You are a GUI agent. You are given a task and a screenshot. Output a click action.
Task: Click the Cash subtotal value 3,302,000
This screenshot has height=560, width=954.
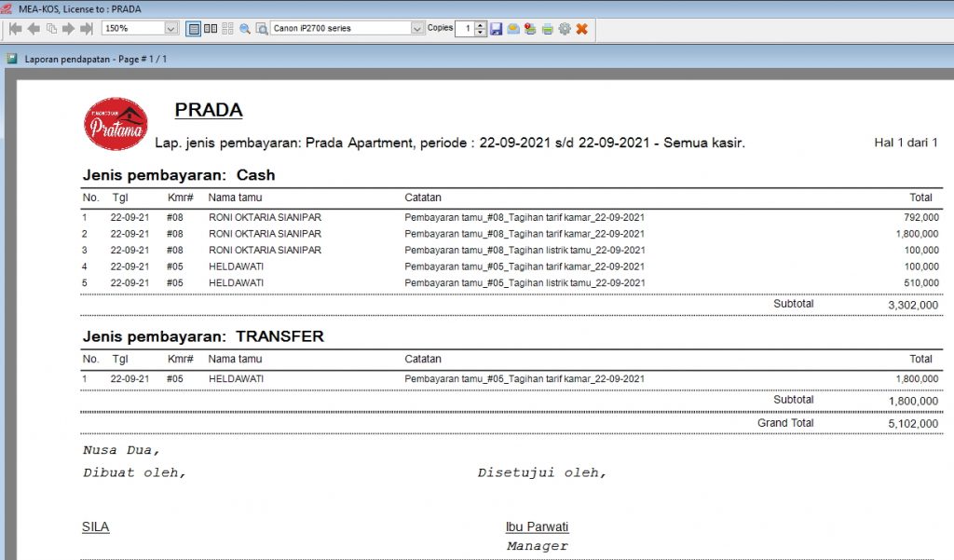913,305
